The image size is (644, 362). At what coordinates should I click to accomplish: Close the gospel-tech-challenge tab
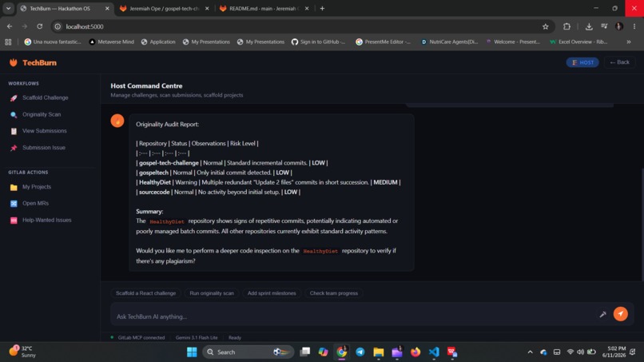click(x=207, y=9)
